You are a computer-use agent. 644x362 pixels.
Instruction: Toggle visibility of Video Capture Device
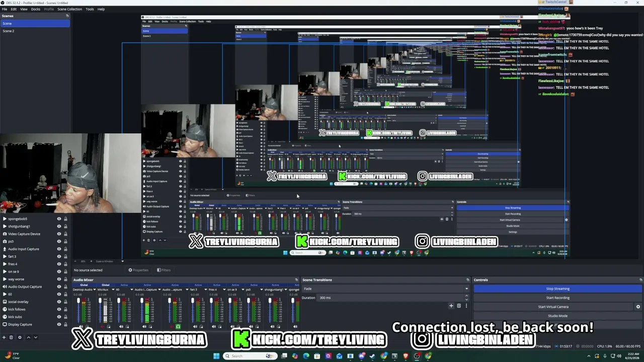59,234
